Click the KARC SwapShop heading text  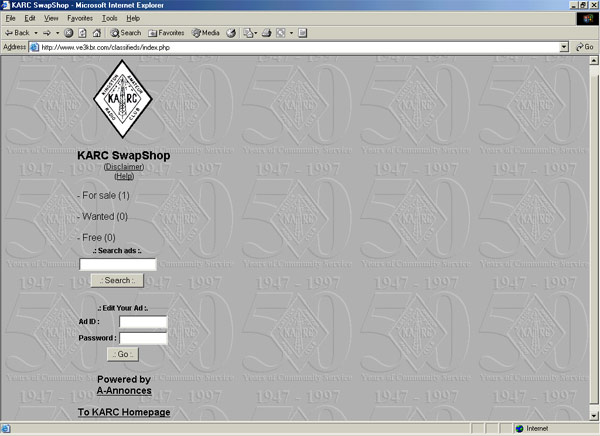coord(124,155)
